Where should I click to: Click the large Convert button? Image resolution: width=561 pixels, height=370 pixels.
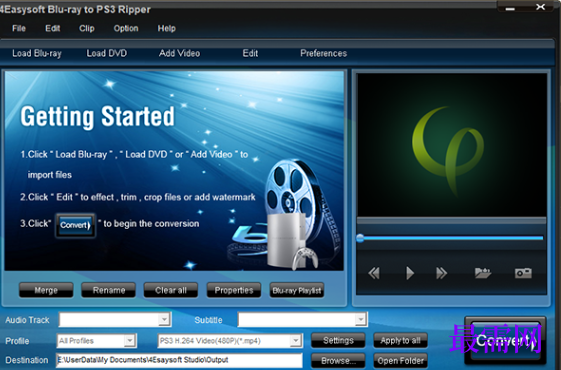click(505, 340)
